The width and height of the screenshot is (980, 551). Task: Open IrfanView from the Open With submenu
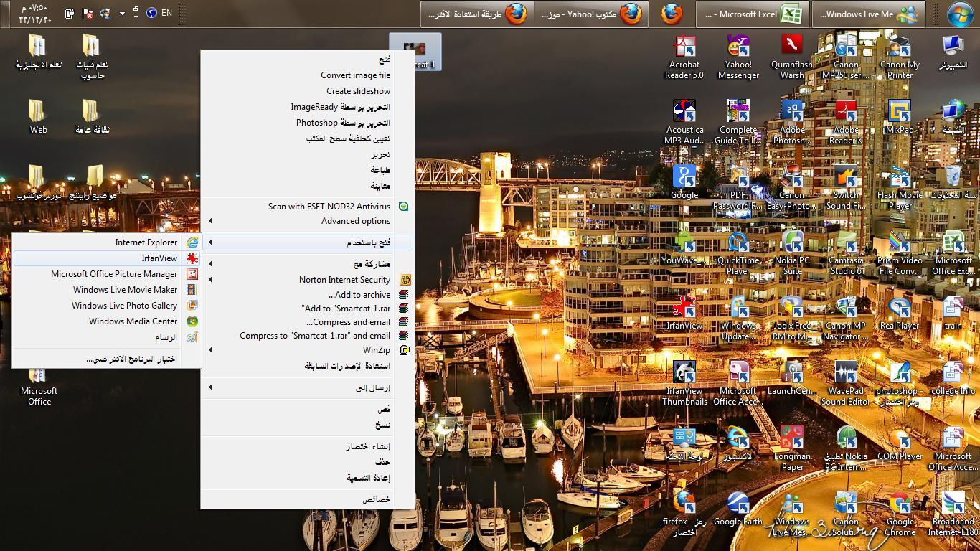click(x=107, y=258)
